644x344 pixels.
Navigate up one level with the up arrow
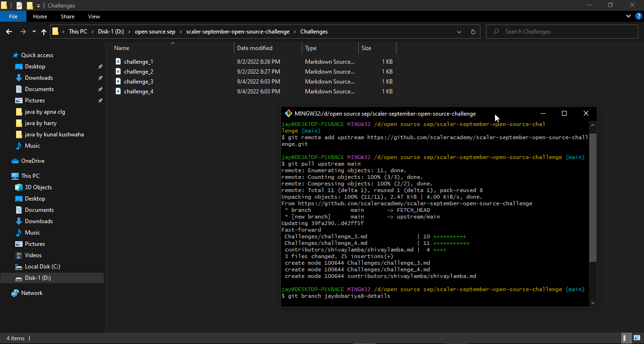[x=43, y=31]
